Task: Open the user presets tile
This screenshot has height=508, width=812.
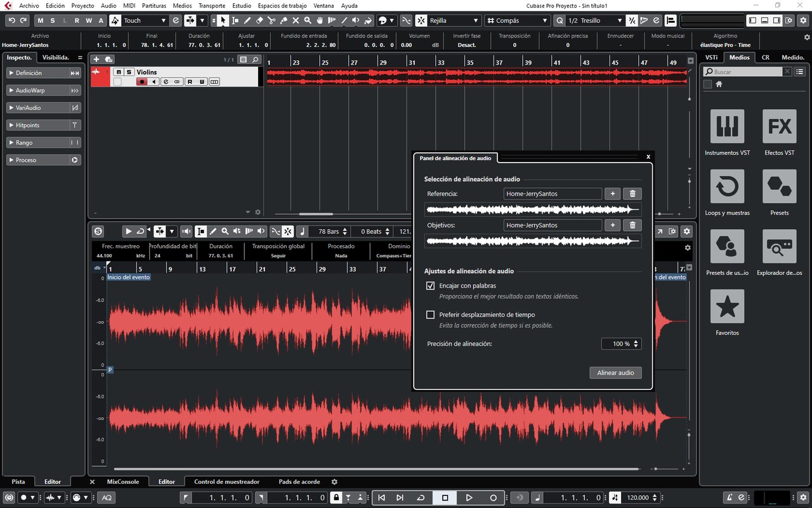Action: pos(727,246)
